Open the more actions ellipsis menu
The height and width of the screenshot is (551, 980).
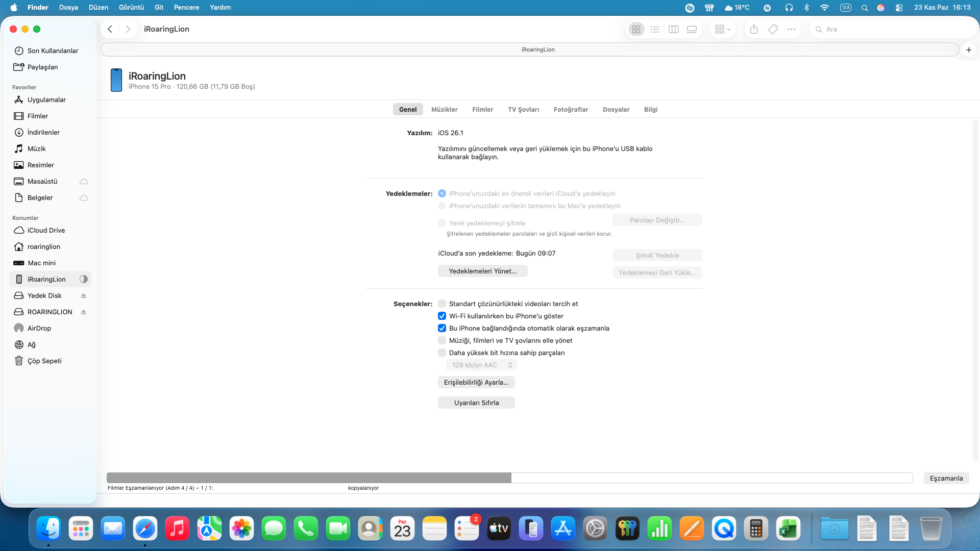pyautogui.click(x=791, y=30)
